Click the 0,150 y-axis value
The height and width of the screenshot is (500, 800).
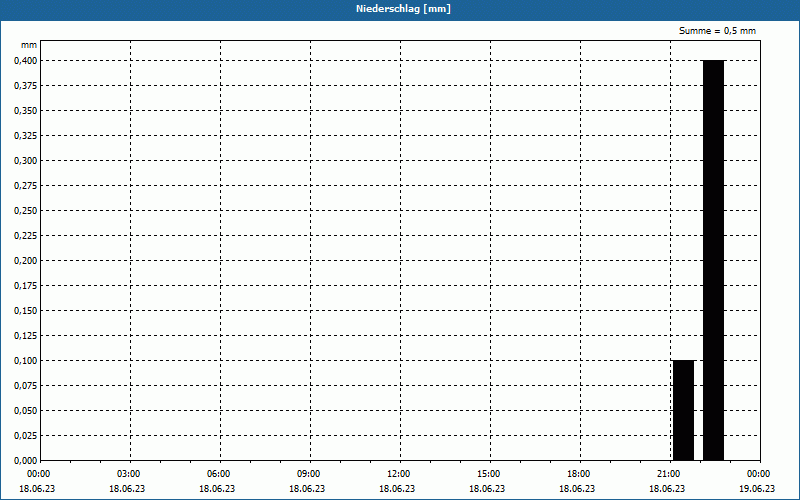(26, 311)
